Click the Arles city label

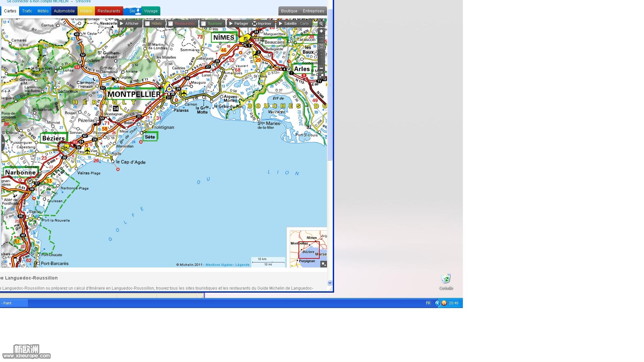302,69
